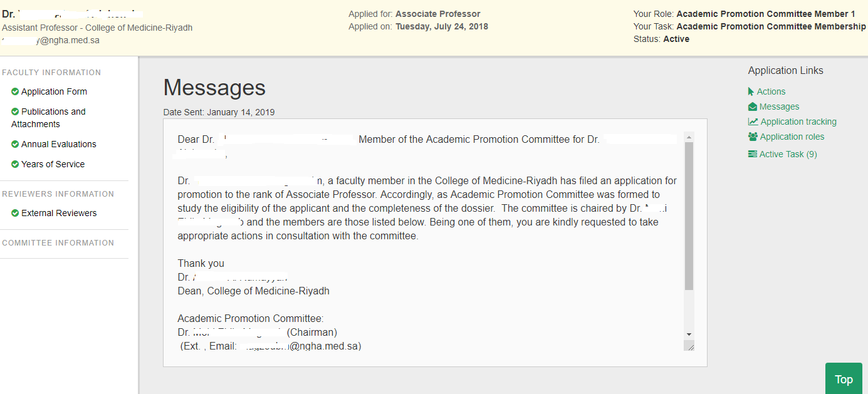
Task: Open Active Task (9) link
Action: pos(788,154)
